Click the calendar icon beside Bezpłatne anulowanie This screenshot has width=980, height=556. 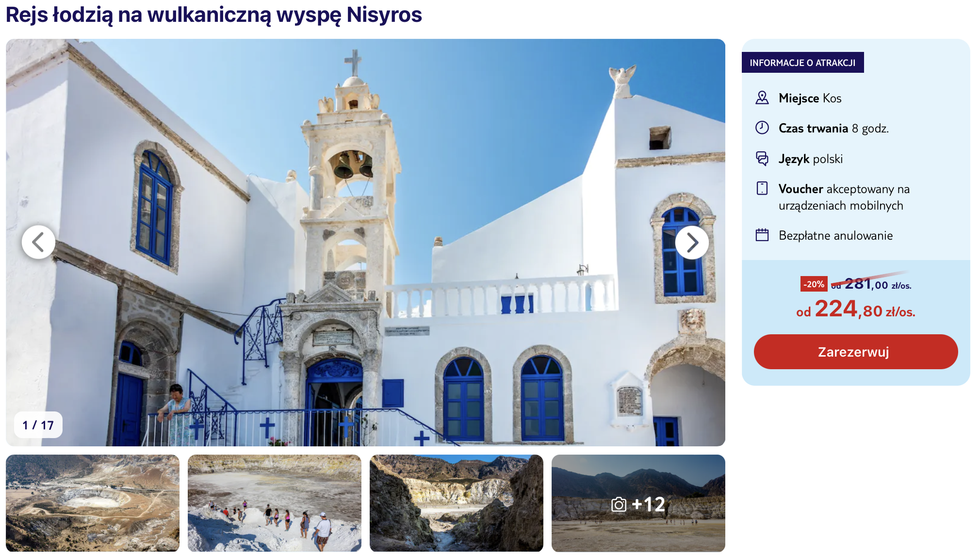click(x=762, y=235)
